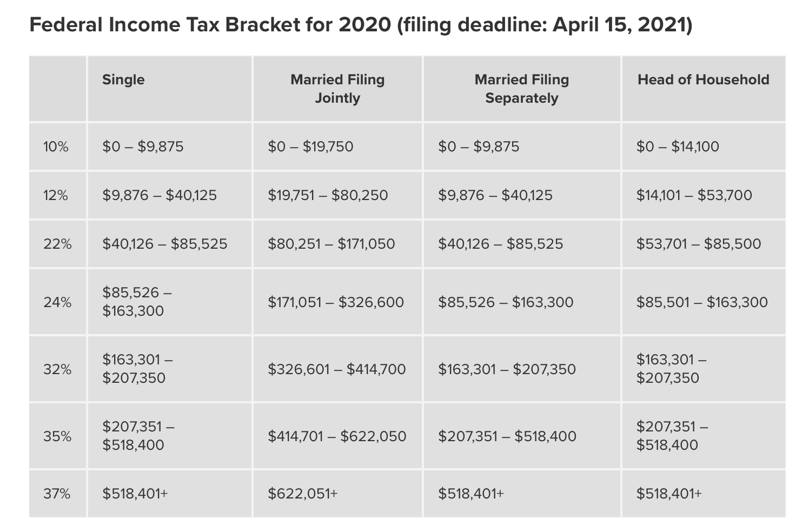Select the Married Filing Jointly header
Screen dimensions: 809x532
click(337, 89)
